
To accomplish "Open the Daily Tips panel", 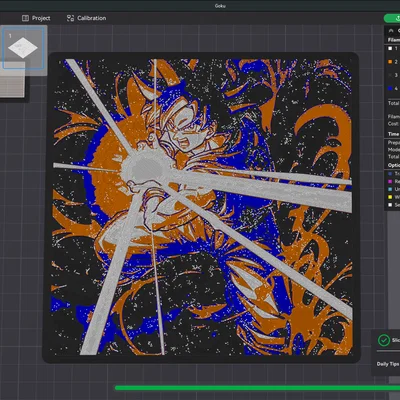I will point(388,364).
